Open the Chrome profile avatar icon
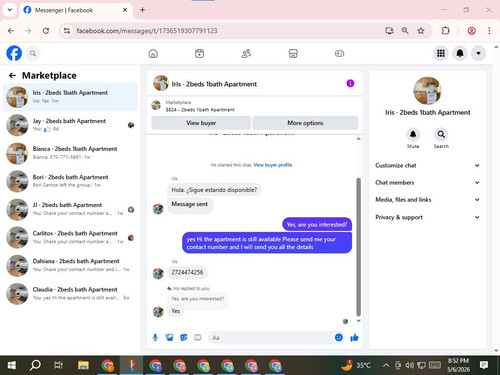 pos(471,31)
